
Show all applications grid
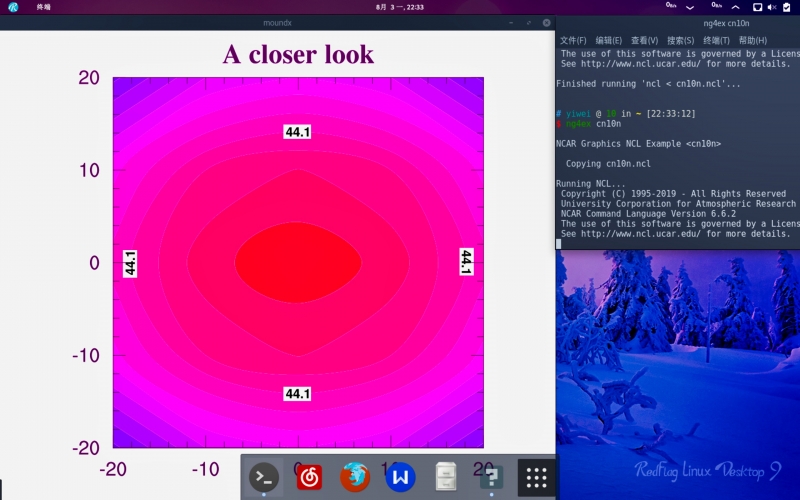[536, 477]
